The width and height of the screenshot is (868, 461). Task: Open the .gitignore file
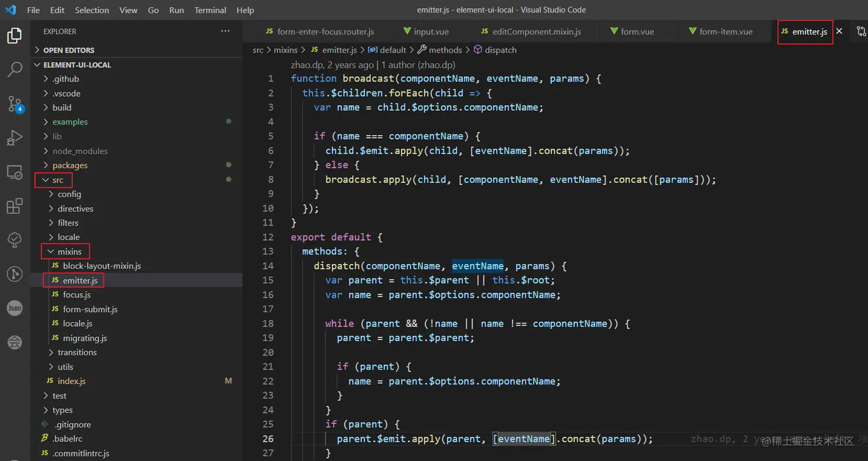click(x=137, y=424)
